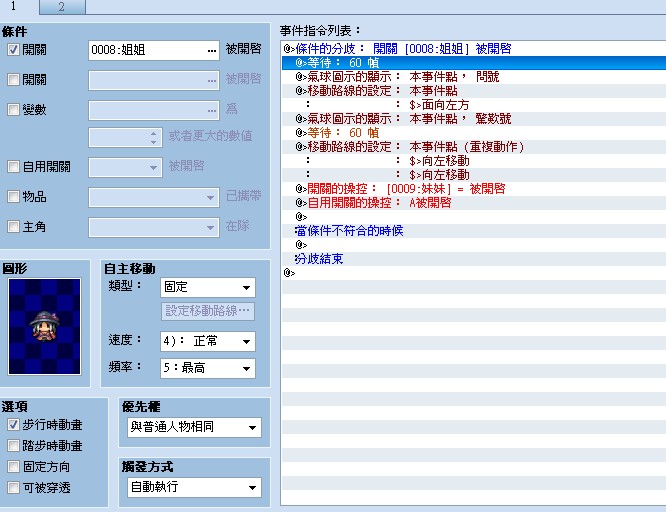
Task: Select 氣球圖示的顯示 驚歎號 command line
Action: click(x=474, y=119)
